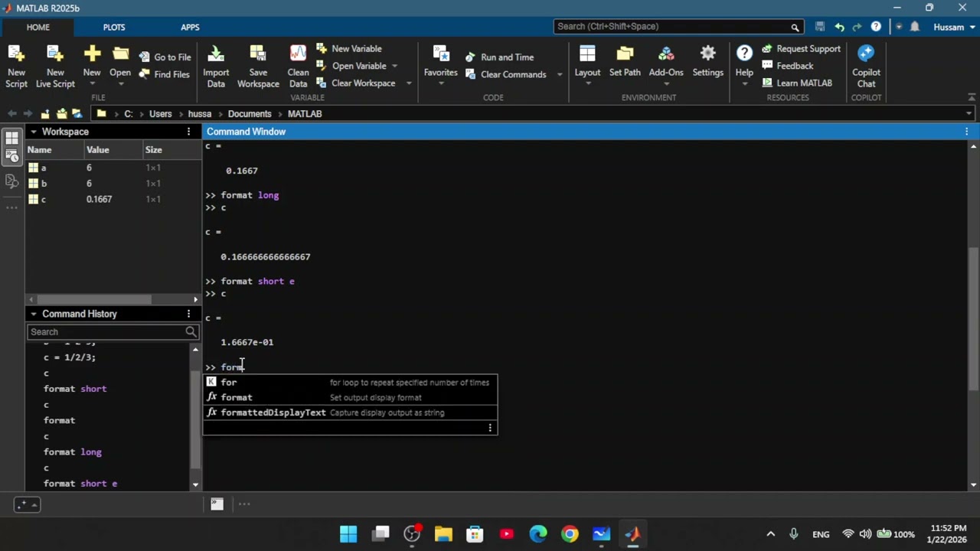
Task: Click Request Support
Action: 801,48
